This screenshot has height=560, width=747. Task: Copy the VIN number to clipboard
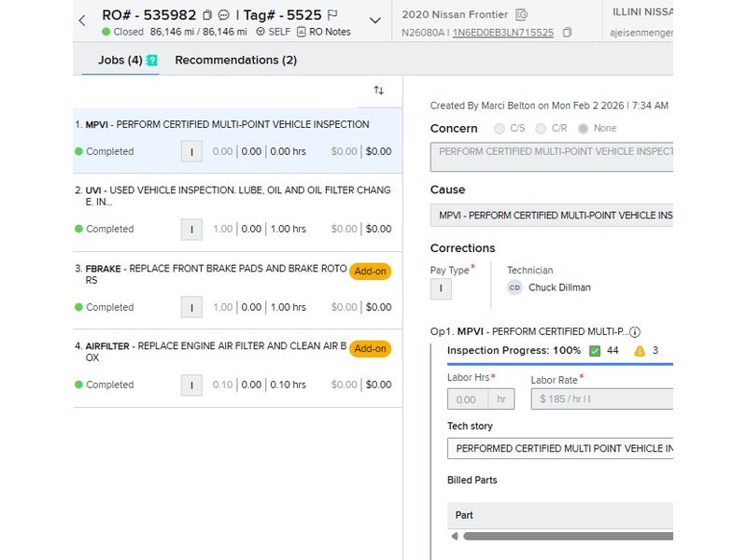coord(567,33)
